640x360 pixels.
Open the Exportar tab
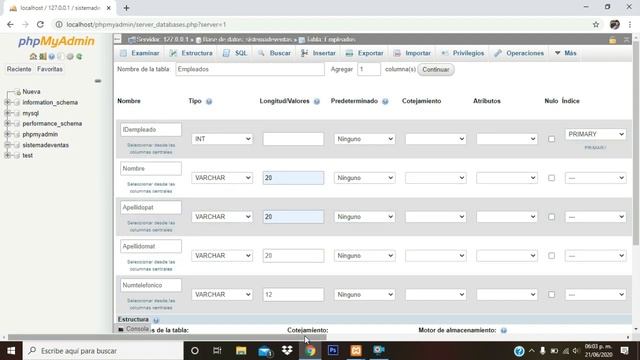[364, 53]
